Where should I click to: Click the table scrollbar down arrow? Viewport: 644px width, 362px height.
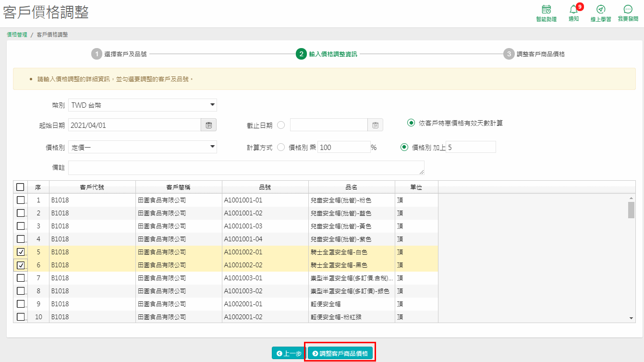click(632, 318)
